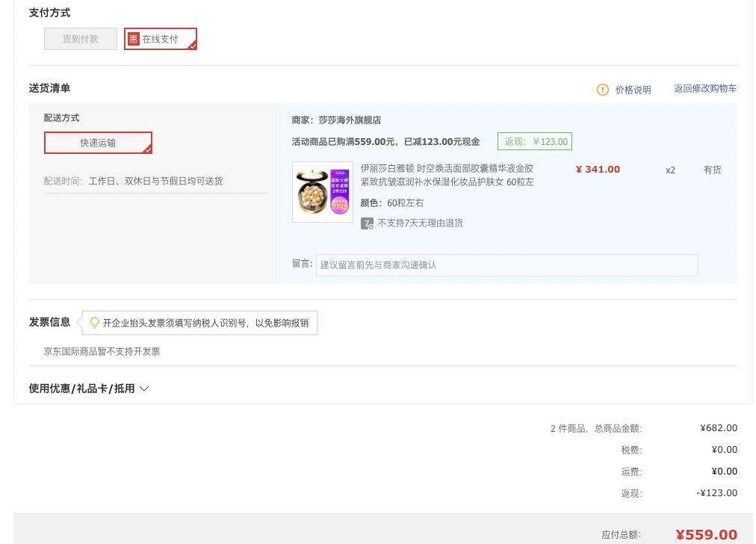756x544 pixels.
Task: Click the product price ¥ 341.00
Action: 598,170
